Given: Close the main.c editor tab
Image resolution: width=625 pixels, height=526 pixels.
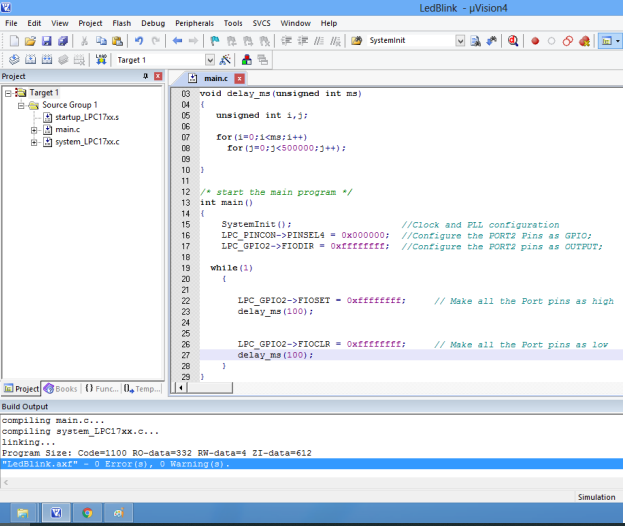Looking at the screenshot, I should [240, 78].
